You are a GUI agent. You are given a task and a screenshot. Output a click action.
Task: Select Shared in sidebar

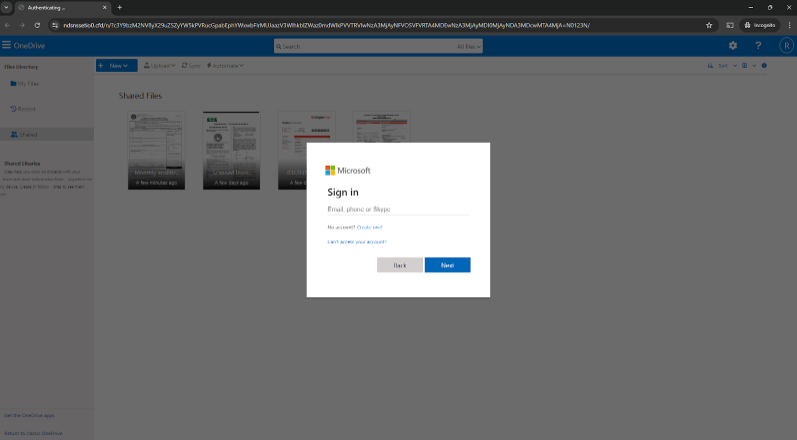tap(47, 135)
